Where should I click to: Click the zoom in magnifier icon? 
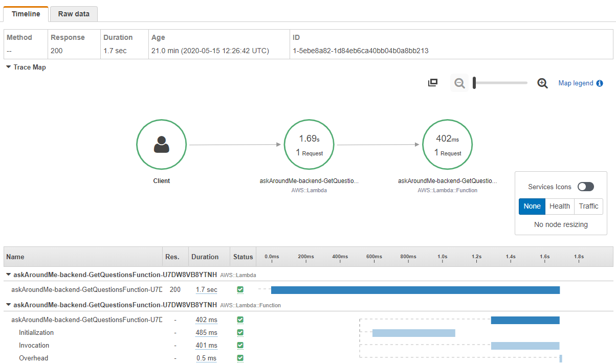click(x=543, y=82)
